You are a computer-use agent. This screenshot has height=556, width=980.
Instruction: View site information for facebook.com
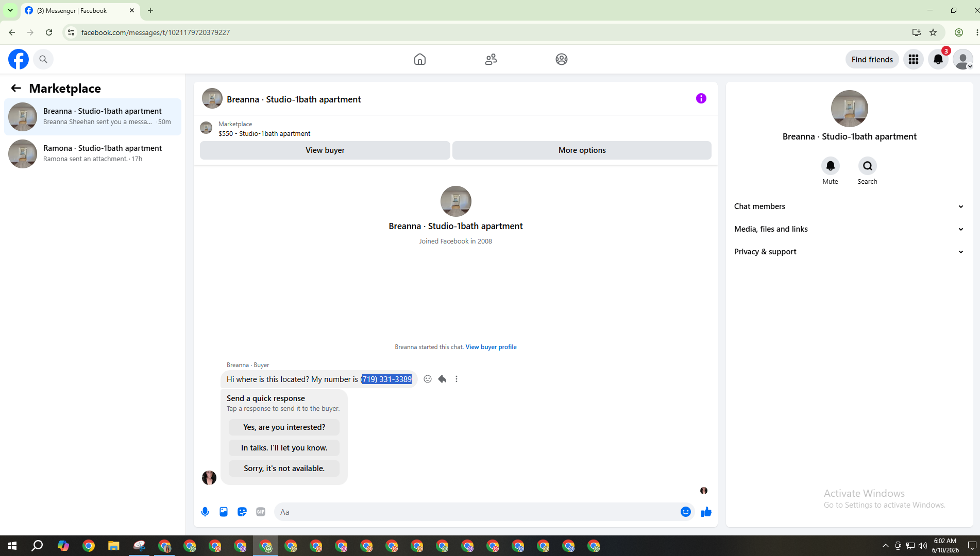(x=71, y=32)
